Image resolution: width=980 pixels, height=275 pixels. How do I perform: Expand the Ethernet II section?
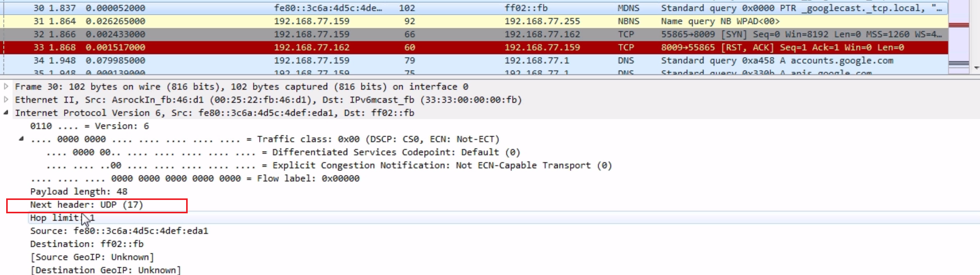click(6, 100)
